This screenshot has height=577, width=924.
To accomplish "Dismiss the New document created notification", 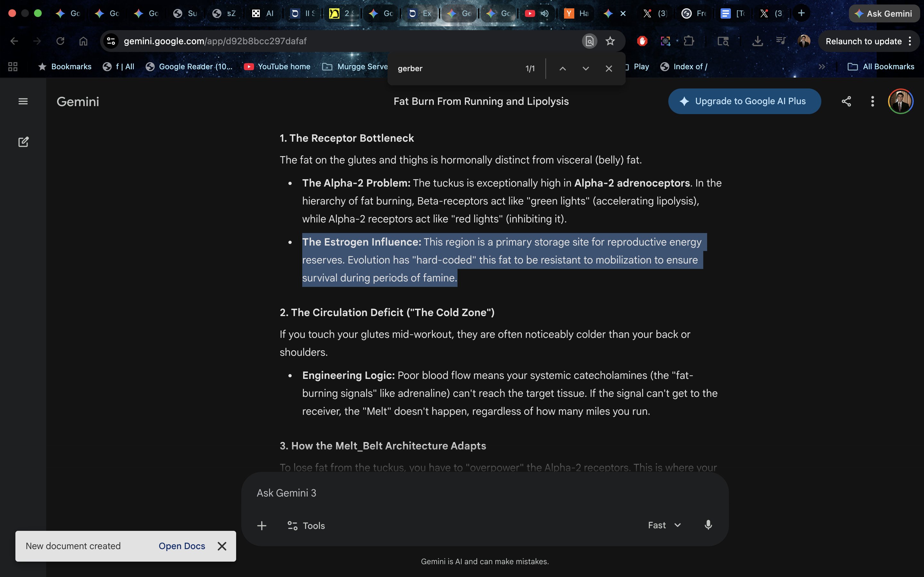I will tap(222, 546).
